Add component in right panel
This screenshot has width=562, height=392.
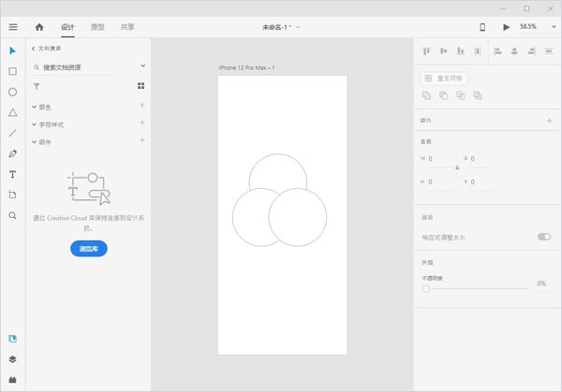tap(549, 121)
